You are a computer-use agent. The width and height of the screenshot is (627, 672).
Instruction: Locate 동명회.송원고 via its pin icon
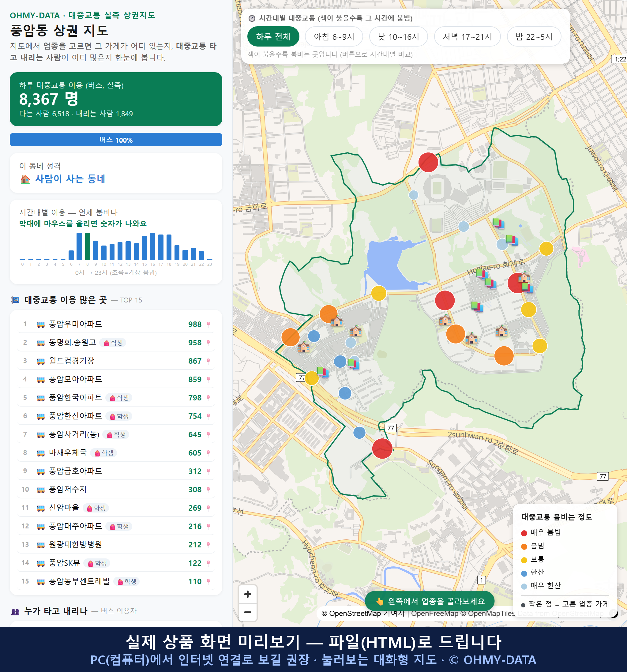[208, 342]
